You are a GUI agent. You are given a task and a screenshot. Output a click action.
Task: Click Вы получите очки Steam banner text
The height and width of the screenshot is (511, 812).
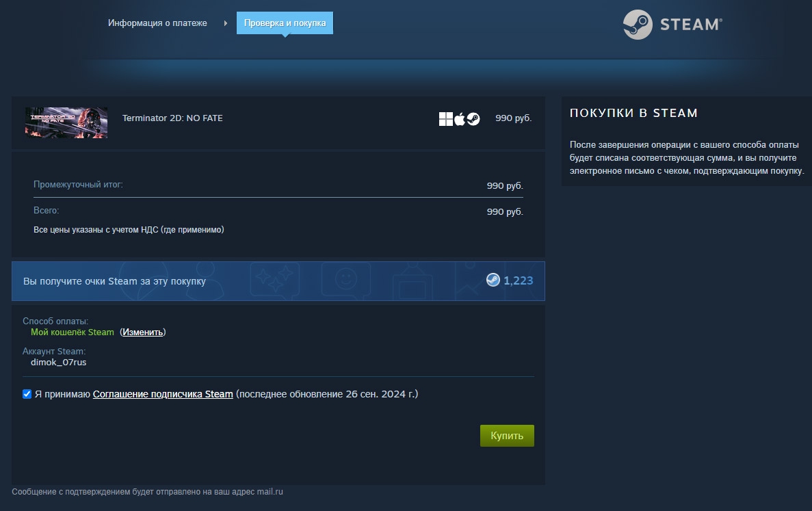(114, 281)
